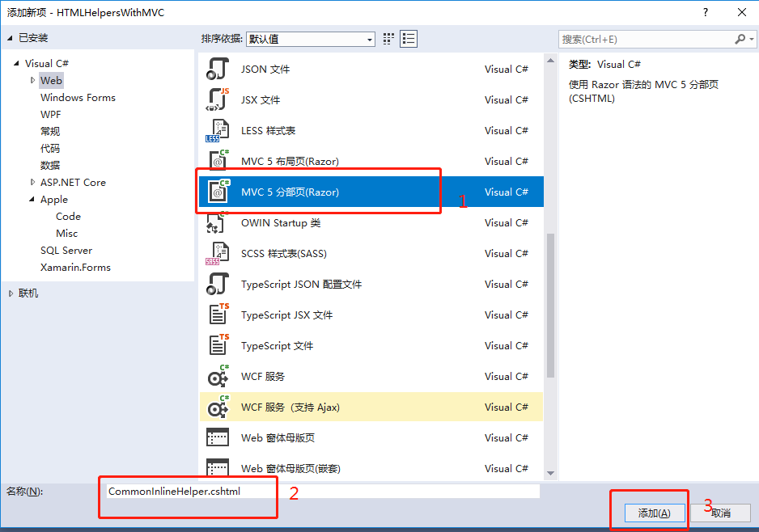Select Web in the category tree
Image resolution: width=759 pixels, height=532 pixels.
[x=51, y=80]
